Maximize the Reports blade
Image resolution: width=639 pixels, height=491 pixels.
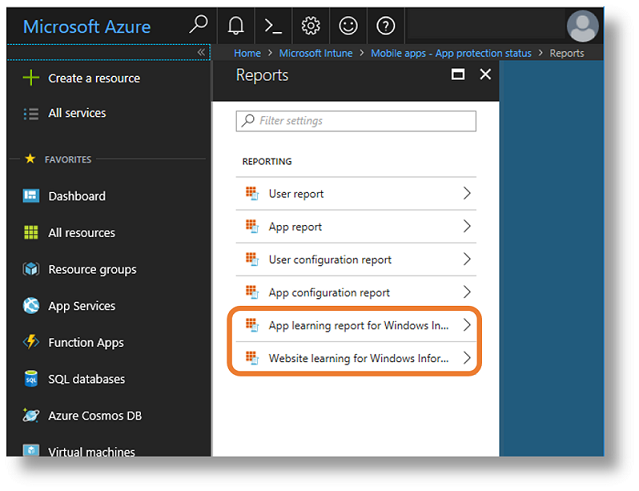click(458, 75)
